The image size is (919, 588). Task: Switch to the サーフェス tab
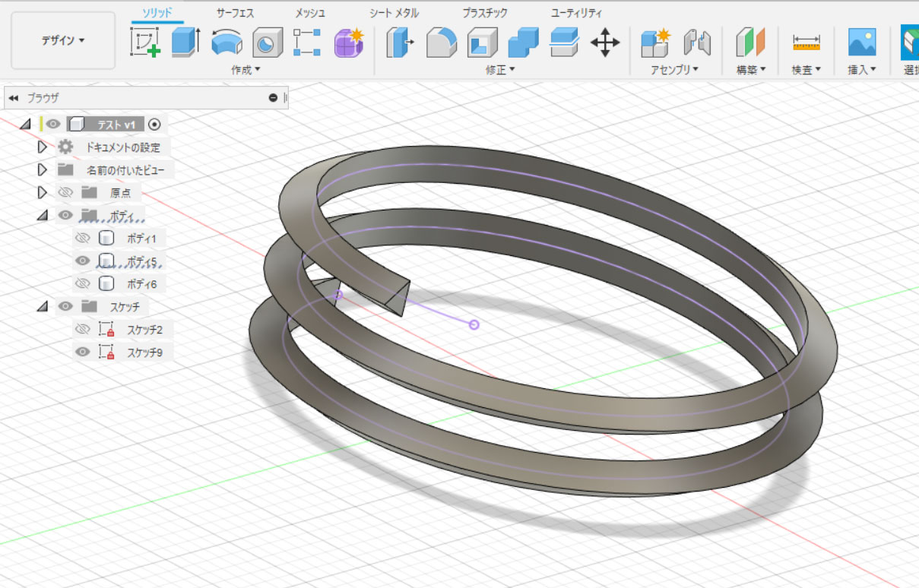[x=236, y=13]
